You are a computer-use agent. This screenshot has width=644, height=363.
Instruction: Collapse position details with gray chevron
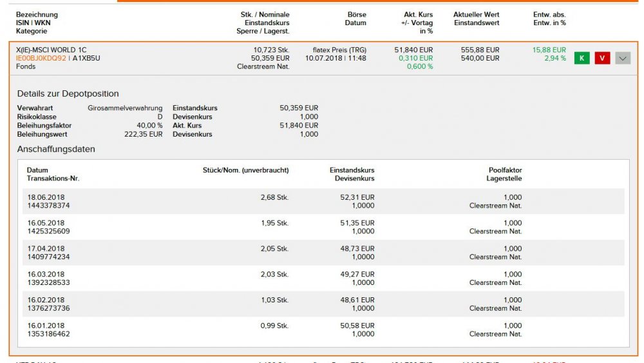click(x=622, y=58)
